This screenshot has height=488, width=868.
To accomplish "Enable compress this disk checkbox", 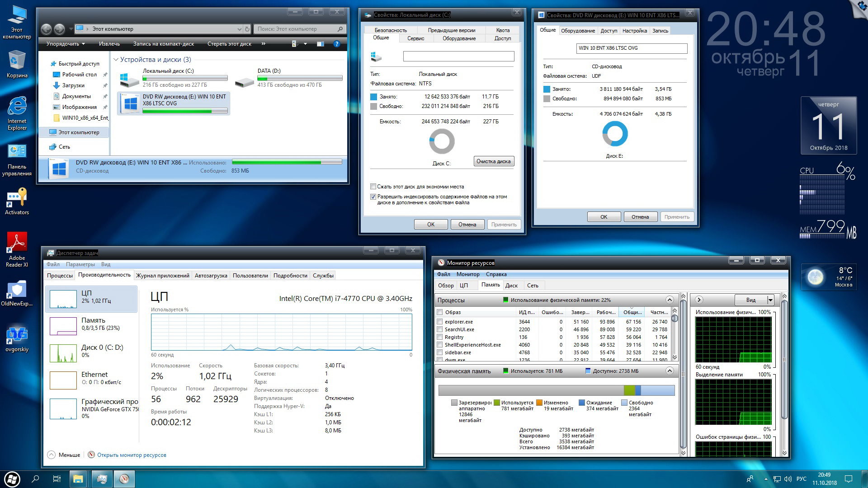I will click(x=373, y=187).
